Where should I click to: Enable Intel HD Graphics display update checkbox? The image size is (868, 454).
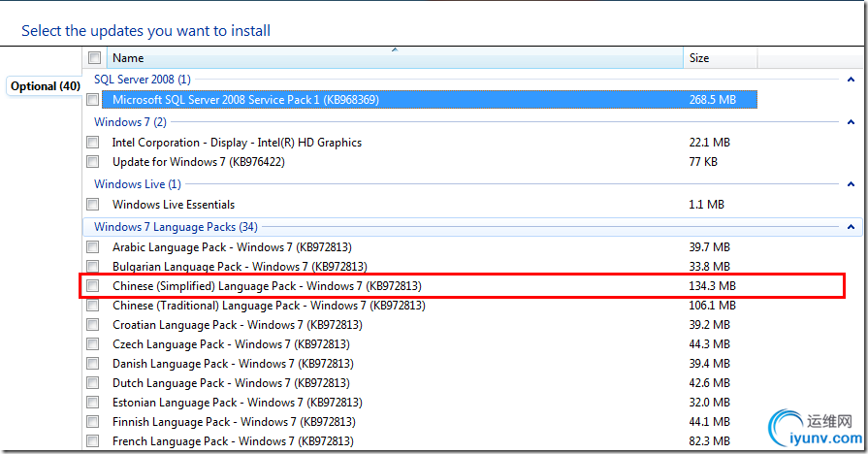click(93, 143)
